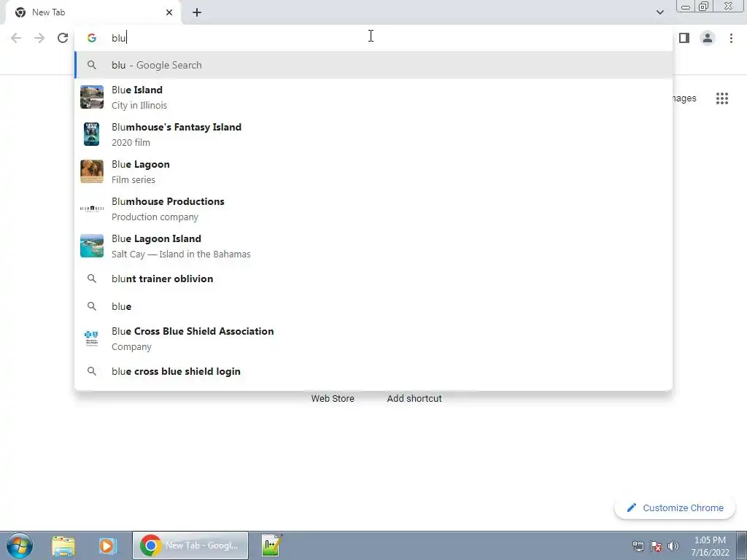Click magnifier icon beside 'blue cross blue shield login'
Screen dimensions: 747x560
tap(92, 371)
